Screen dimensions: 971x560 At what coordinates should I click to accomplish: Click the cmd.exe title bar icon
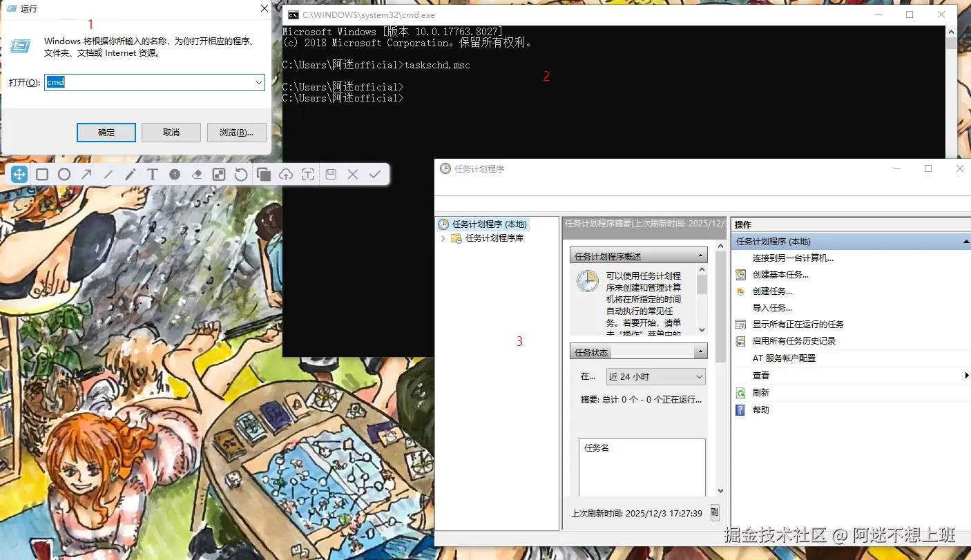(x=293, y=15)
